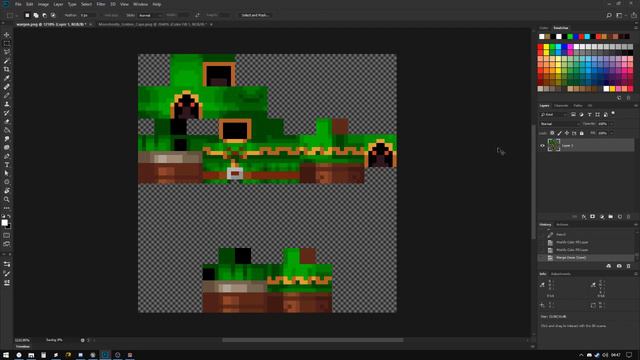Switch to the Channels tab
Image resolution: width=640 pixels, height=360 pixels.
561,106
